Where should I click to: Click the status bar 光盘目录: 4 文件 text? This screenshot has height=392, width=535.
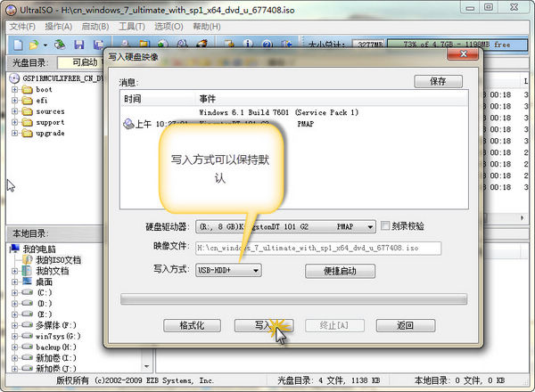coord(329,380)
